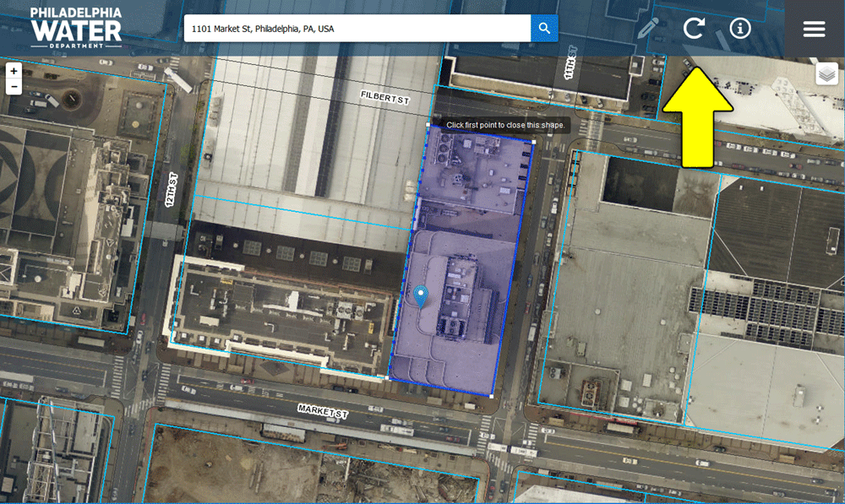Click the address search field
The image size is (845, 504).
click(357, 29)
